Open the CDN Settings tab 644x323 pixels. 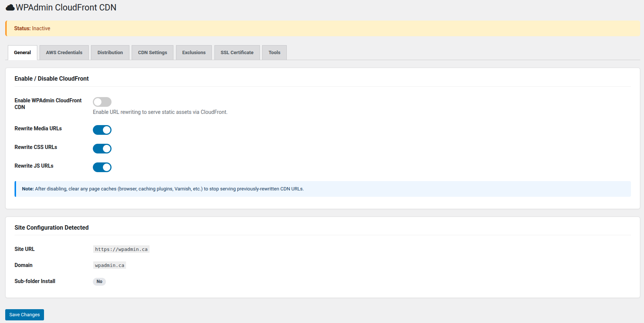153,53
